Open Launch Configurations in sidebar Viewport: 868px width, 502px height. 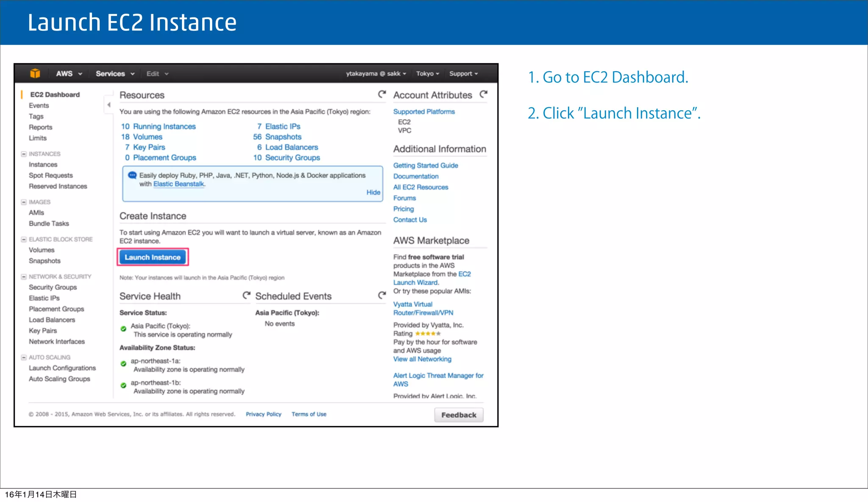[62, 368]
